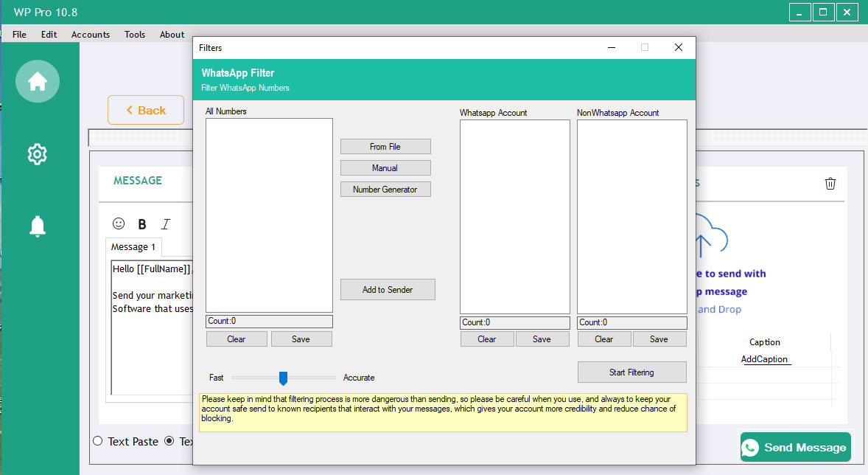The height and width of the screenshot is (475, 868).
Task: Minimize the WP Pro main window
Action: tap(799, 13)
